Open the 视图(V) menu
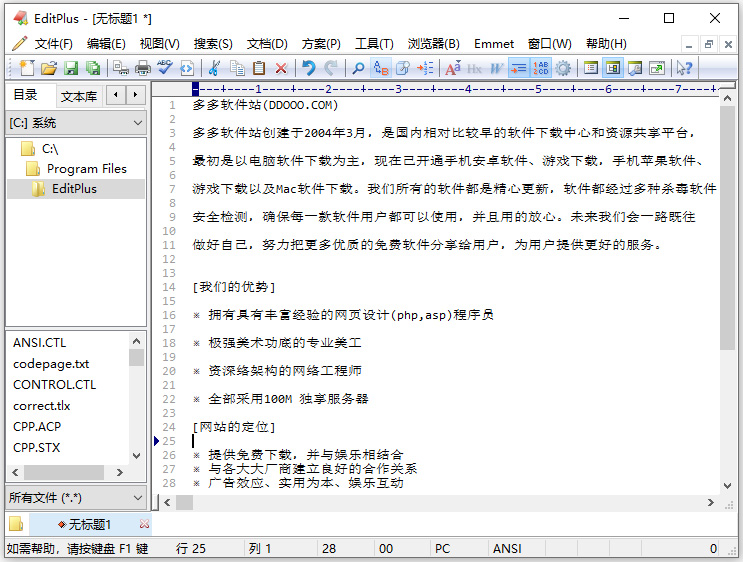The width and height of the screenshot is (743, 562). (160, 44)
